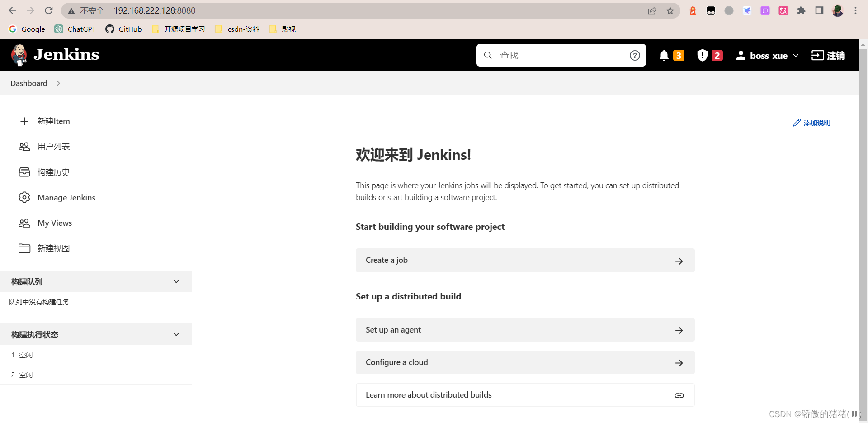Click the people icon beside 用户列表
868x423 pixels.
point(24,147)
